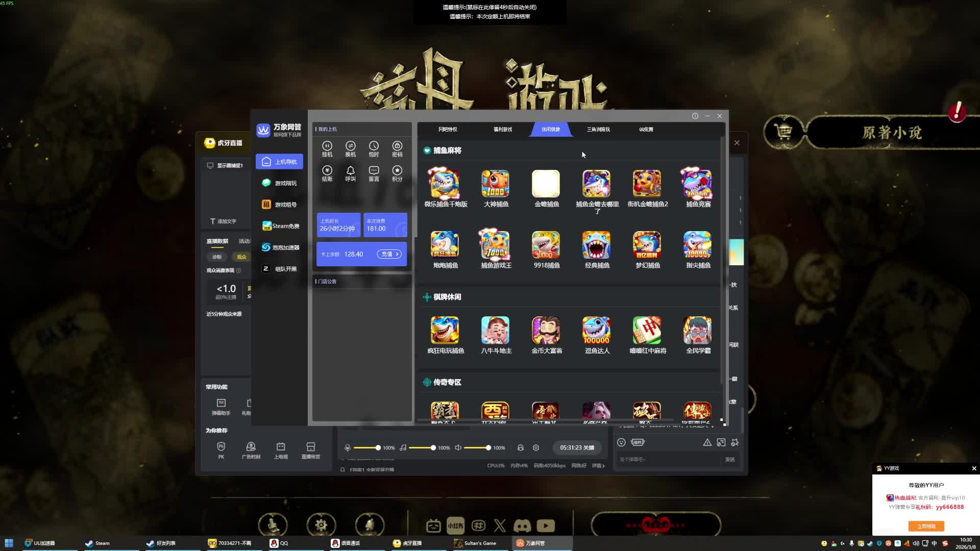Click the 05:31:23 关播 button
Viewport: 980px width, 551px height.
click(x=577, y=448)
